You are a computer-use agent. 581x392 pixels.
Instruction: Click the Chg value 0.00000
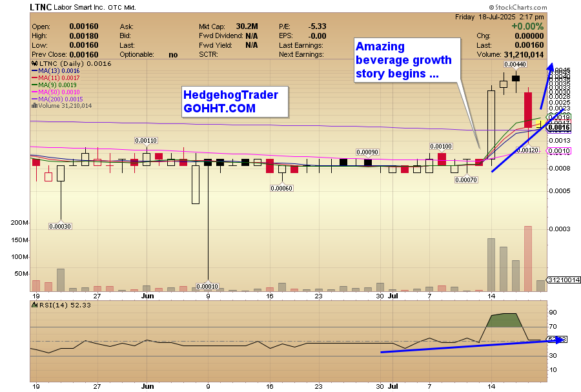[x=529, y=36]
